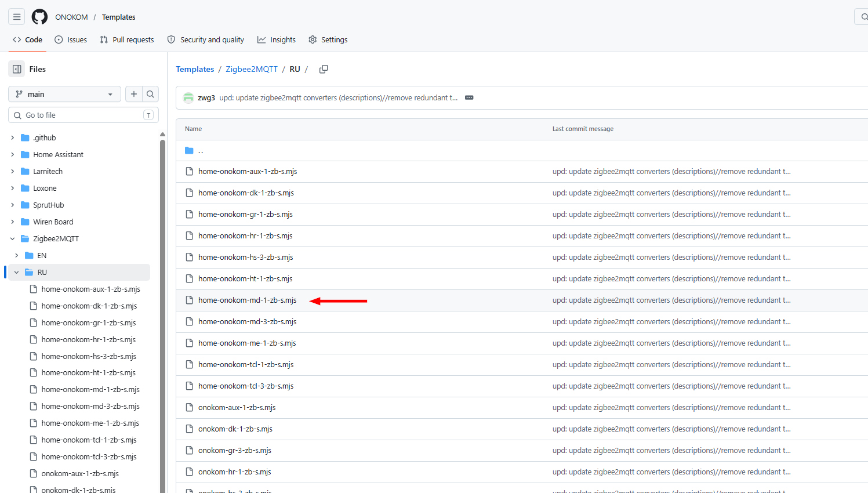The image size is (868, 493).
Task: Expand the Wiren Board folder chevron
Action: tap(13, 222)
